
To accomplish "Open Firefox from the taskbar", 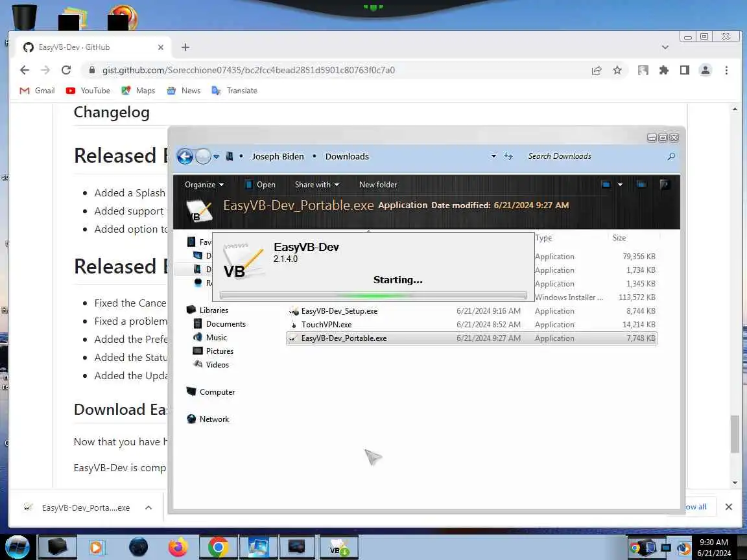I will pos(178,547).
